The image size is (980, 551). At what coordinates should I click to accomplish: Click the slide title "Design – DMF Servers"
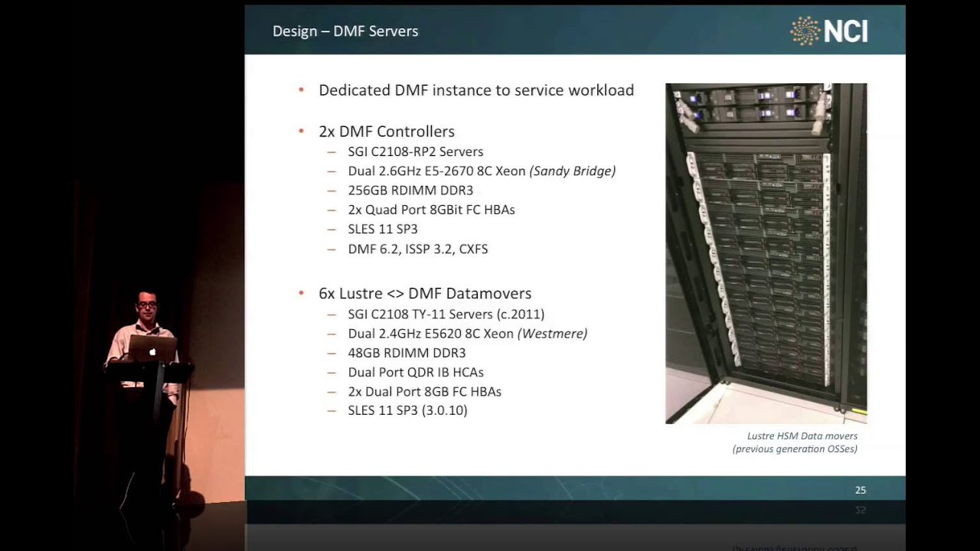(x=345, y=31)
